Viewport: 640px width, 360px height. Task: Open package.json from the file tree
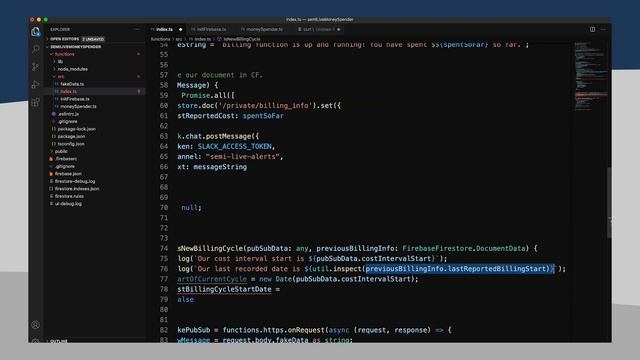click(x=71, y=136)
